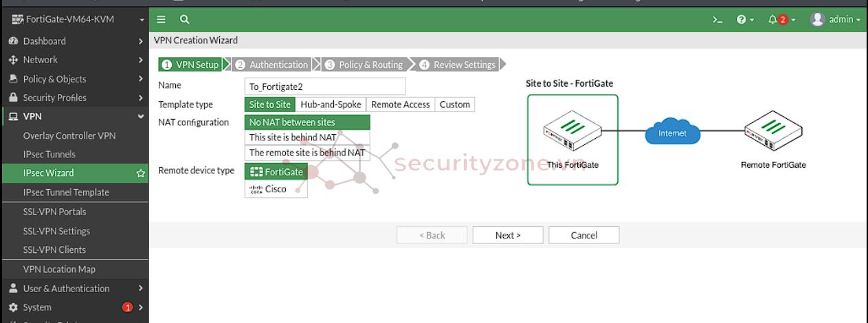
Task: Expand the Policy & Objects chevron
Action: tap(140, 79)
